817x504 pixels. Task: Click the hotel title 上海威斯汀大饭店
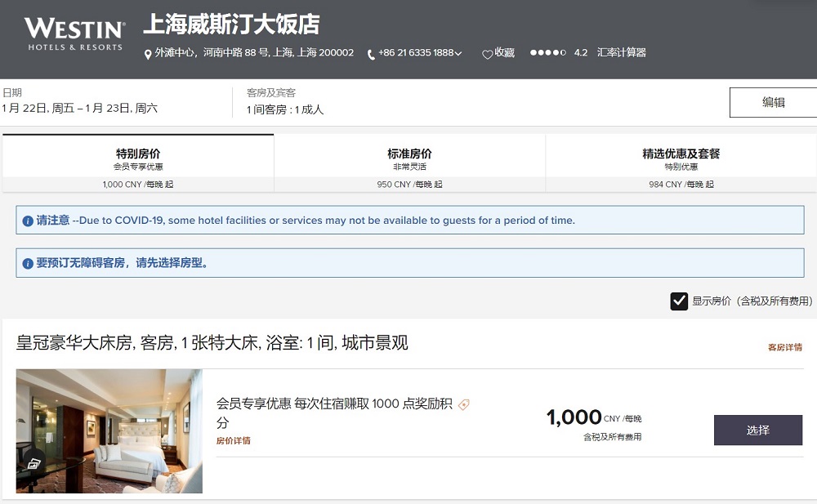pos(231,25)
